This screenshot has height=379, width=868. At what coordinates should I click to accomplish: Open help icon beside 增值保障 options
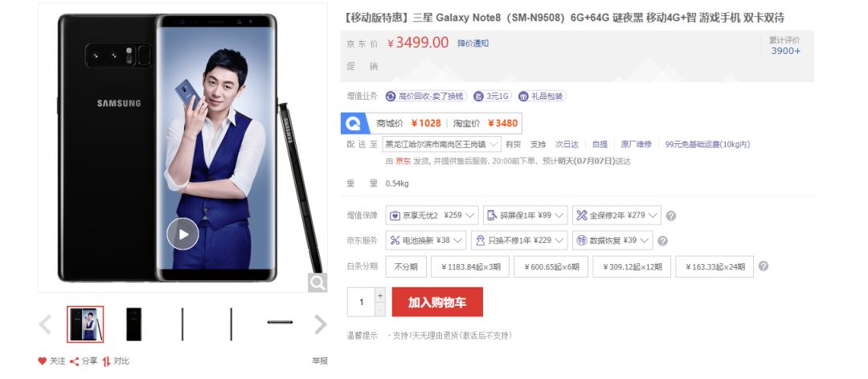(x=671, y=216)
